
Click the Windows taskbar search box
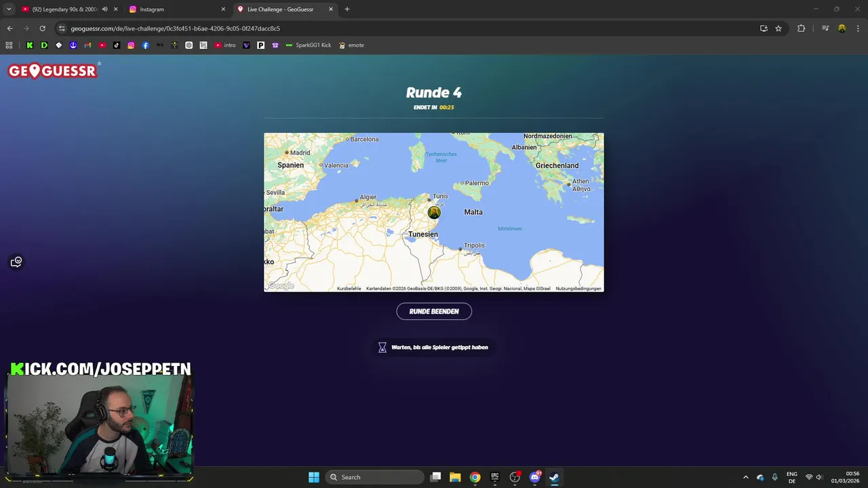(374, 477)
